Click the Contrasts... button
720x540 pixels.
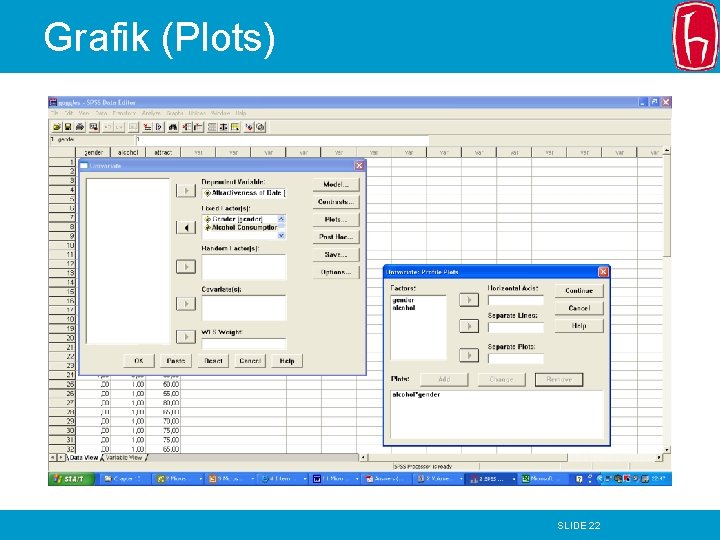pos(336,202)
